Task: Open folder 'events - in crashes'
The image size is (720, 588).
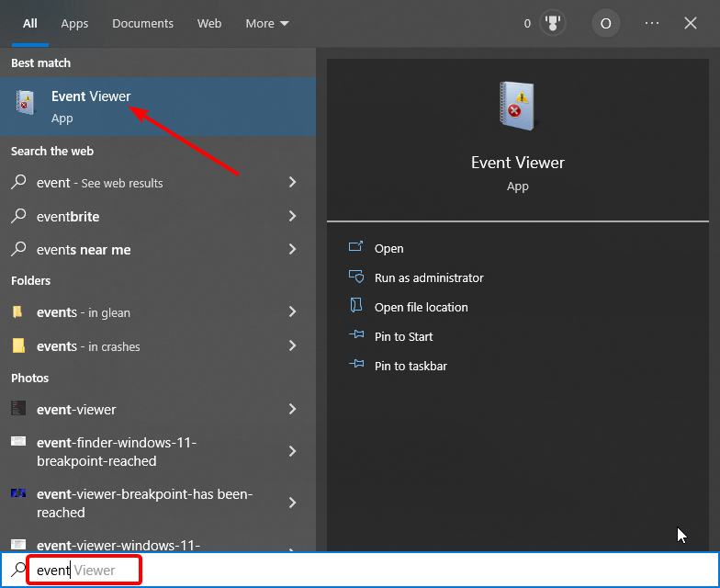Action: click(x=158, y=345)
